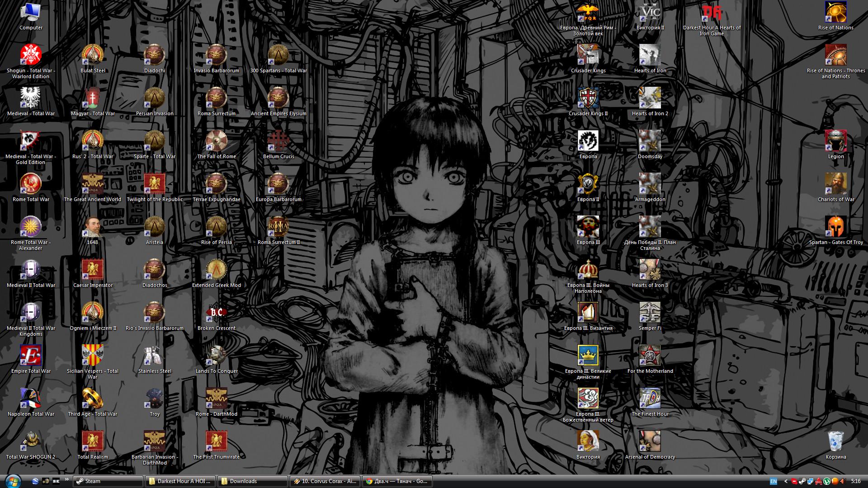Expand Quick Launch overflow chevron
The image size is (868, 488).
tap(67, 479)
